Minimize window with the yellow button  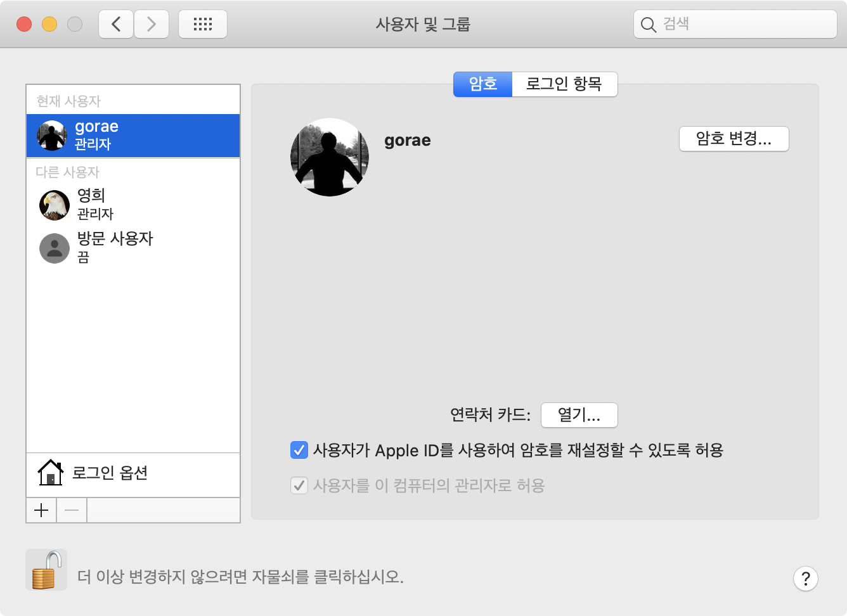pos(49,24)
